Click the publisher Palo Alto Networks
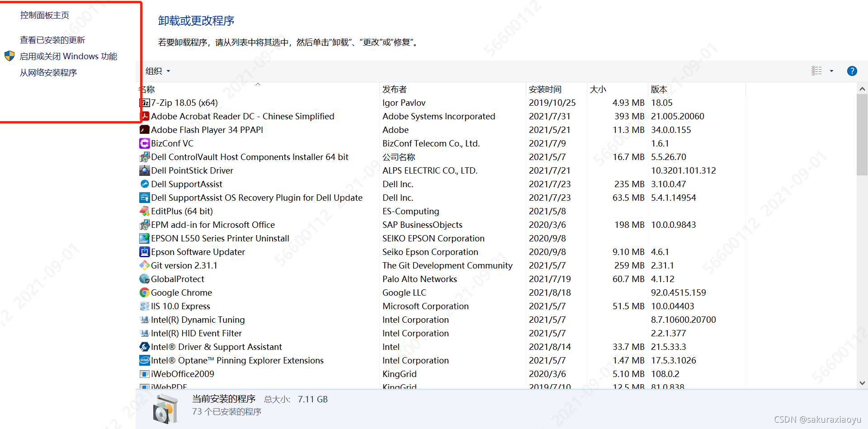Screen dimensions: 868x429 420,279
